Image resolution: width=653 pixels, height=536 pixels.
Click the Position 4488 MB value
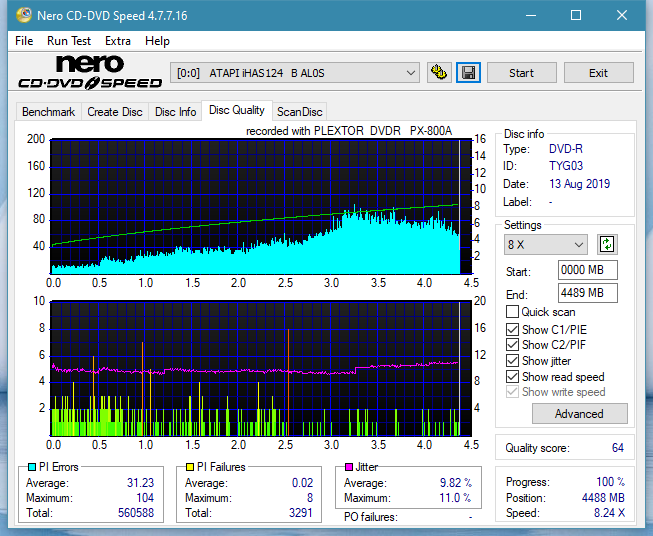(x=603, y=498)
